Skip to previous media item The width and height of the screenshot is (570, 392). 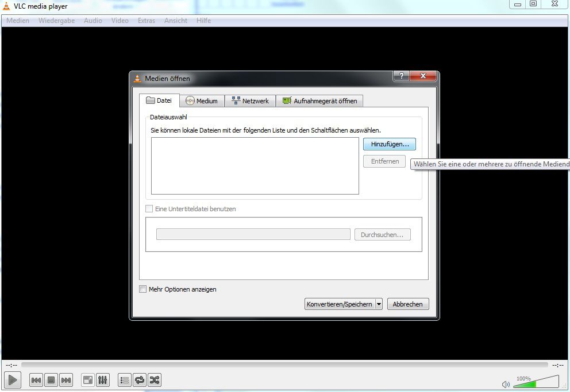[x=35, y=379]
